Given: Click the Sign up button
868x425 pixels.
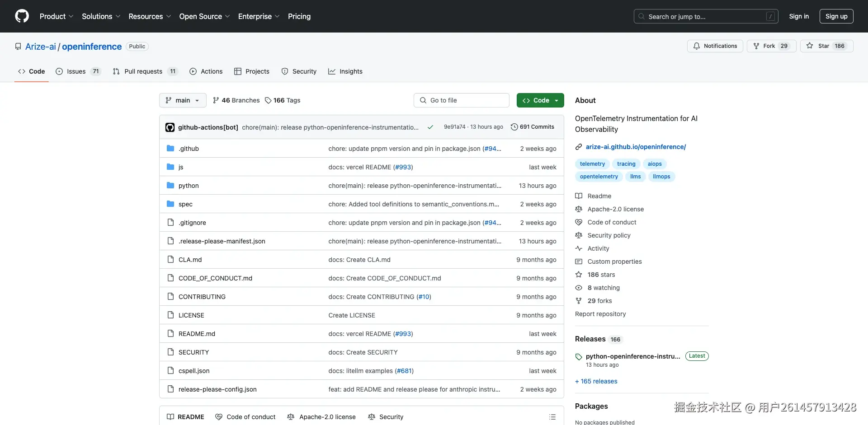Looking at the screenshot, I should (836, 16).
